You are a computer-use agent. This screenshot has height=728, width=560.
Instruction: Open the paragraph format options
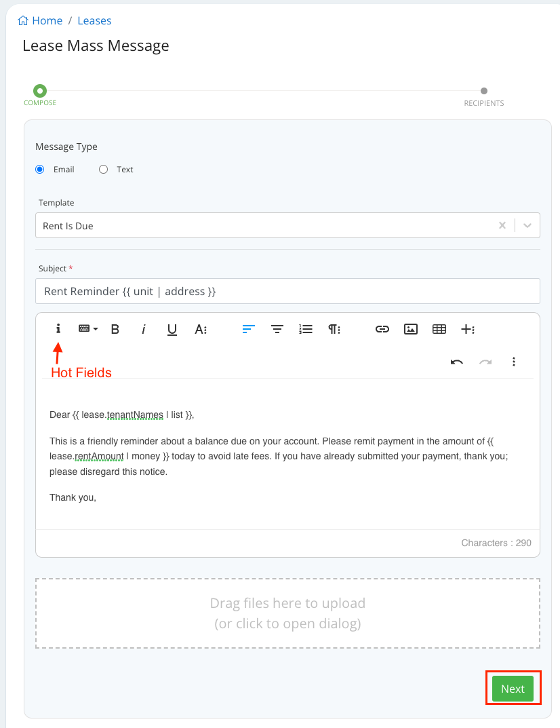coord(334,329)
